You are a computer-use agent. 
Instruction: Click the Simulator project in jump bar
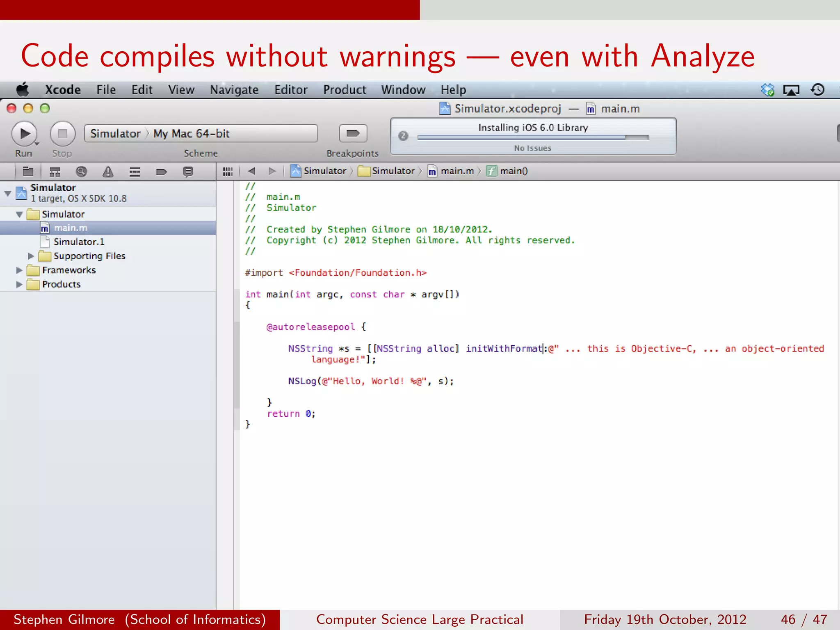point(319,171)
